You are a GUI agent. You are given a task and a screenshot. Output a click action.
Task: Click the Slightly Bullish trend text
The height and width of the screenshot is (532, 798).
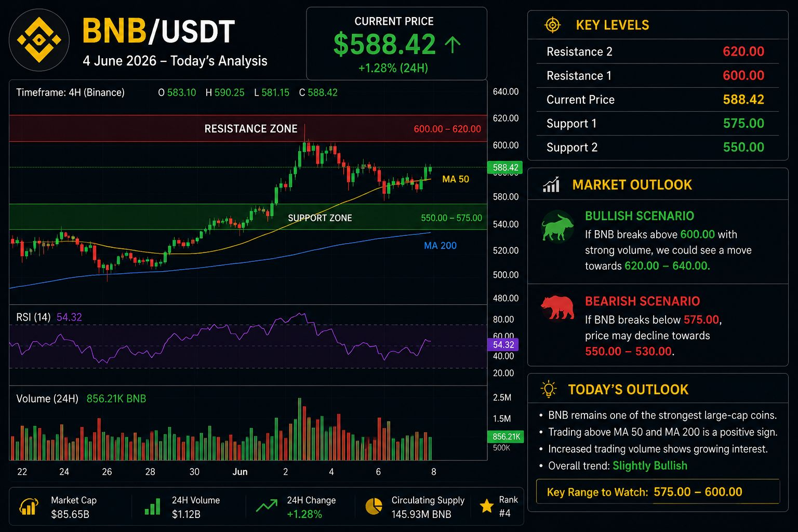650,465
